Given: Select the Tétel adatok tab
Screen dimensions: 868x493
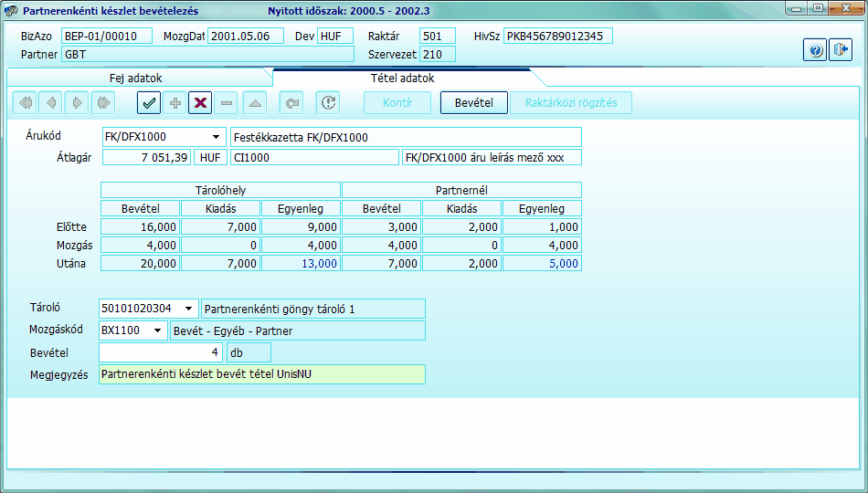Looking at the screenshot, I should click(x=402, y=78).
